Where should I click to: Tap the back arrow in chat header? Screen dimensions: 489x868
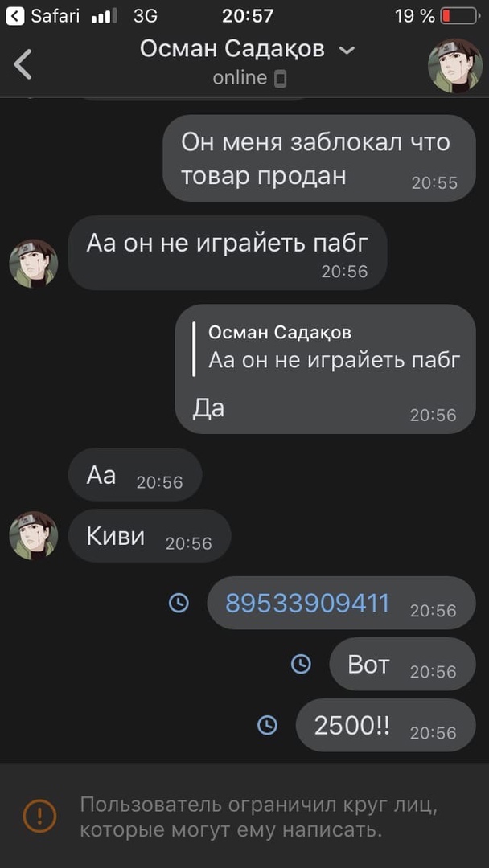pyautogui.click(x=23, y=64)
